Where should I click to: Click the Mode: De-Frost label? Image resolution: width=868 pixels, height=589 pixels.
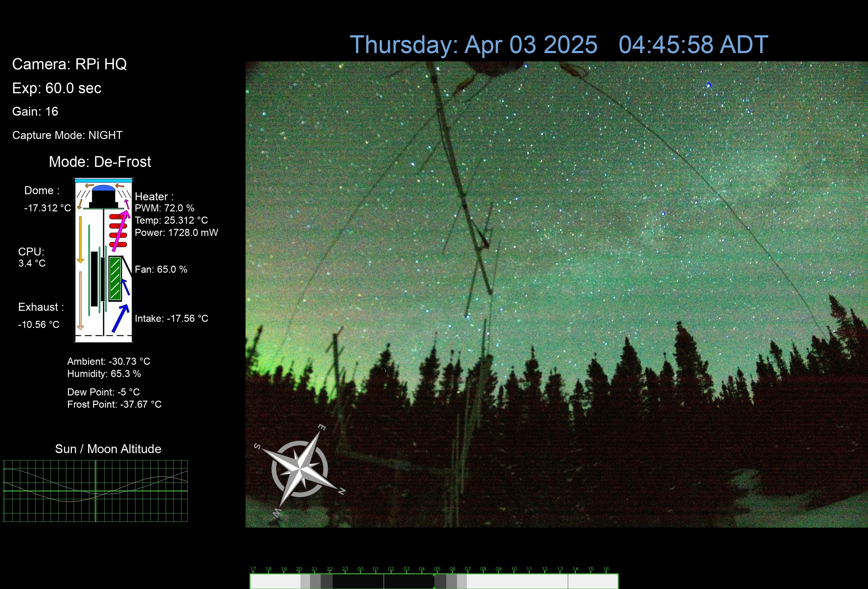(x=100, y=162)
